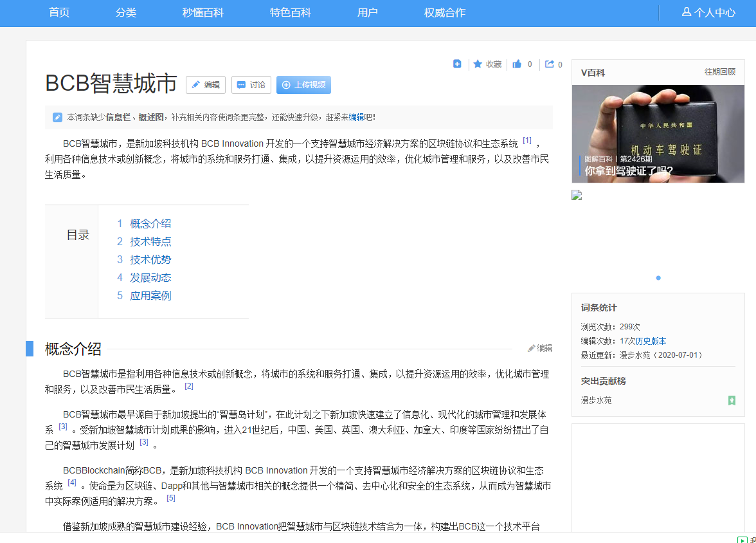
Task: Select the 秒懂百科 navigation tab
Action: [203, 13]
